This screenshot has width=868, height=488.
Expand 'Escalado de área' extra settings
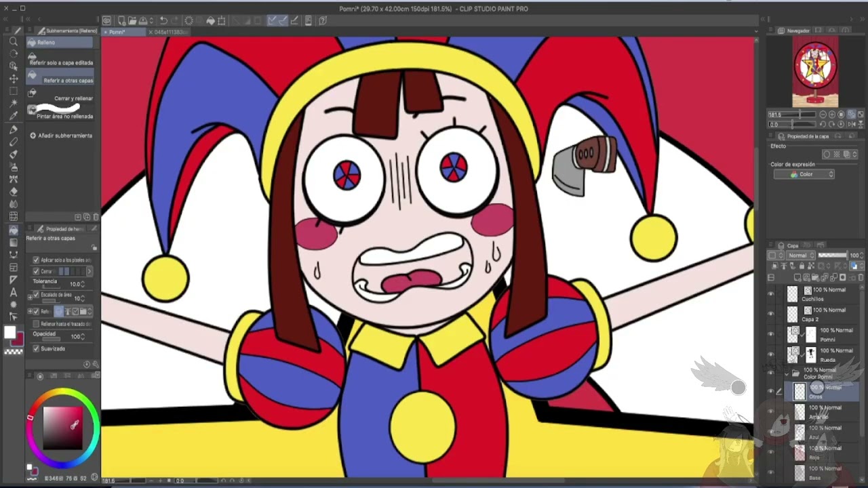click(30, 296)
